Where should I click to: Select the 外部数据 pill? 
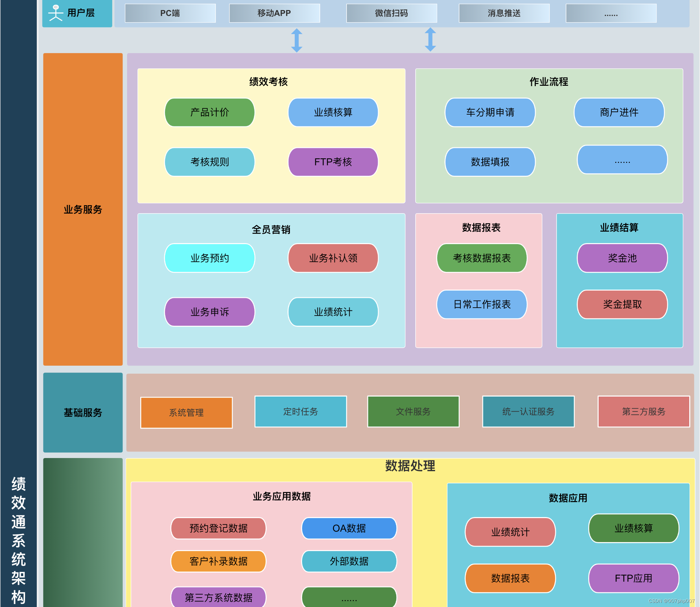pos(349,562)
